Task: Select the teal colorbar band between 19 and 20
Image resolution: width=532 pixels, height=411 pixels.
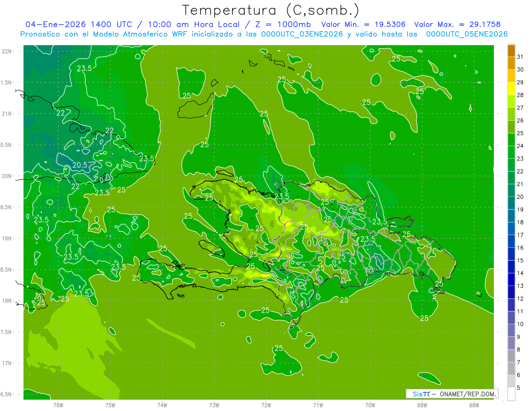Action: (511, 204)
